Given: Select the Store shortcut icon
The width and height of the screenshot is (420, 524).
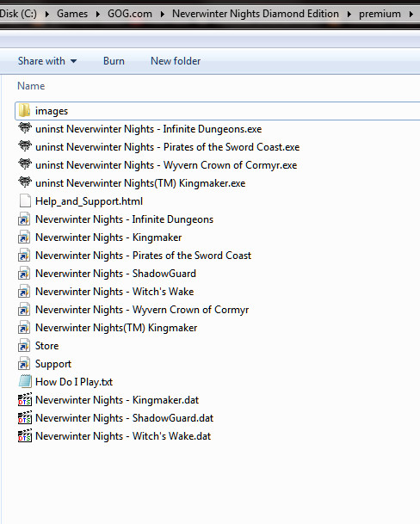Looking at the screenshot, I should [x=24, y=346].
